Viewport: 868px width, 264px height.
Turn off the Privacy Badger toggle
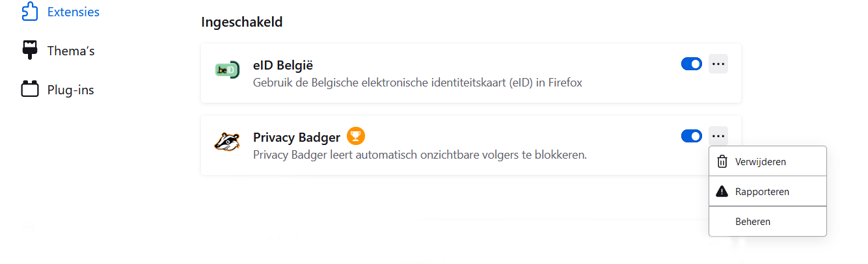click(x=691, y=136)
